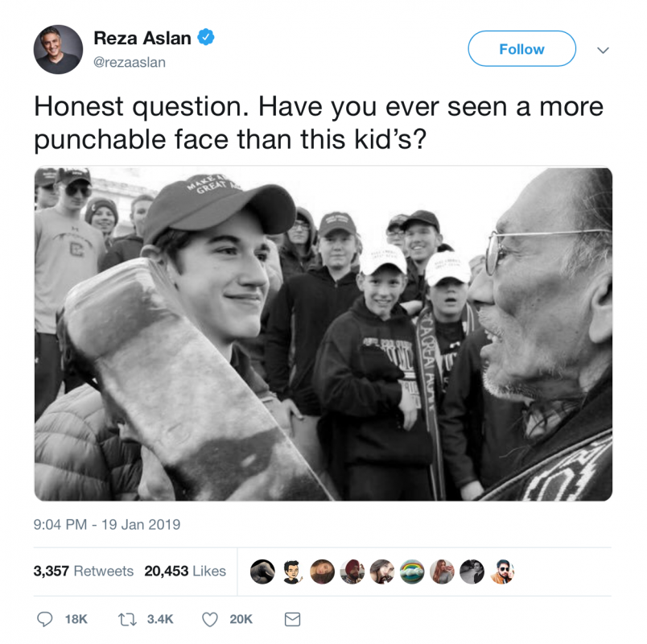The width and height of the screenshot is (647, 644).
Task: Click the Reza Aslan display name
Action: 142,38
